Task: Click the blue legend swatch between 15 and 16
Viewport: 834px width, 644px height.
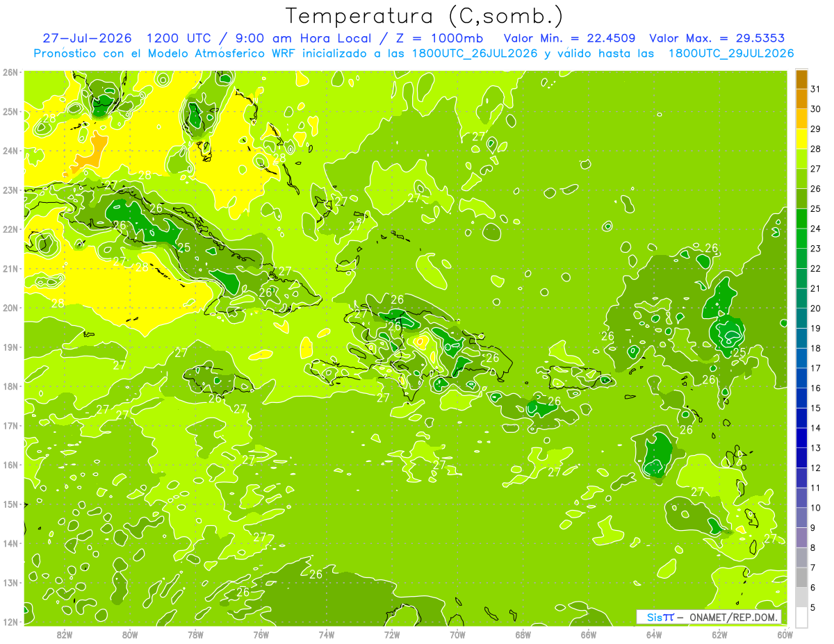Action: 801,398
